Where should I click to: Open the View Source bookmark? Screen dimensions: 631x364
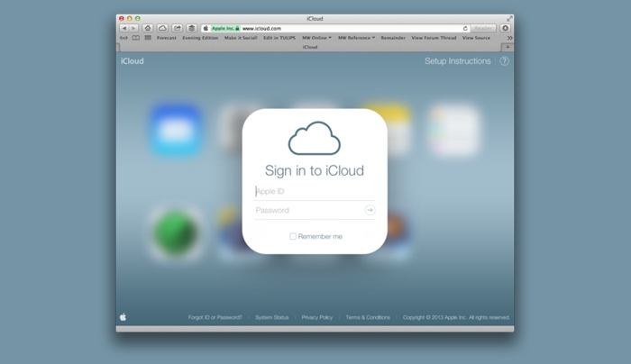[x=476, y=38]
